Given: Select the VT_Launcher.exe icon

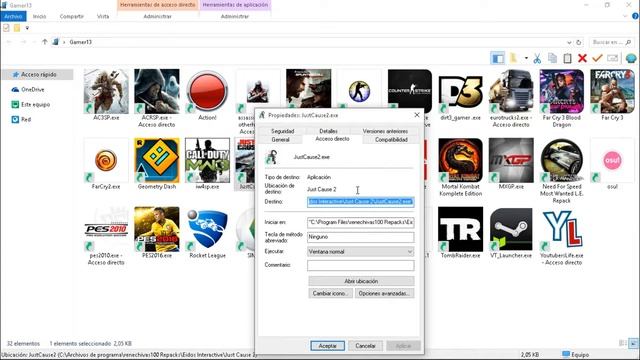Looking at the screenshot, I should pos(511,229).
